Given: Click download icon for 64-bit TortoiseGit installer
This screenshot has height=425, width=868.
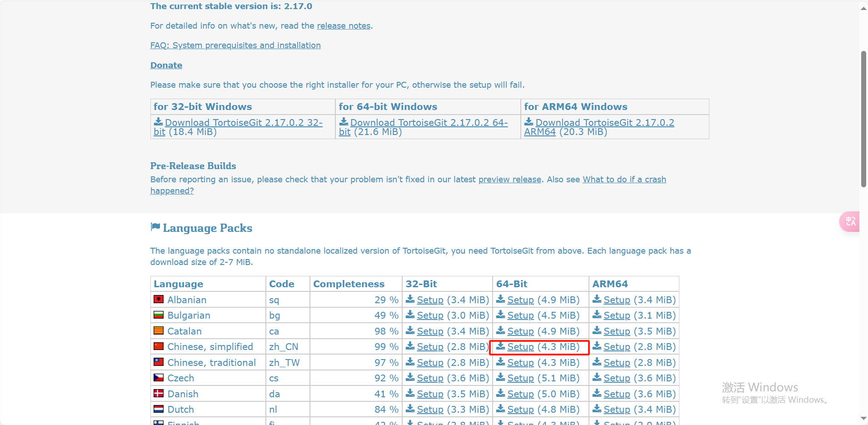Looking at the screenshot, I should pos(344,122).
